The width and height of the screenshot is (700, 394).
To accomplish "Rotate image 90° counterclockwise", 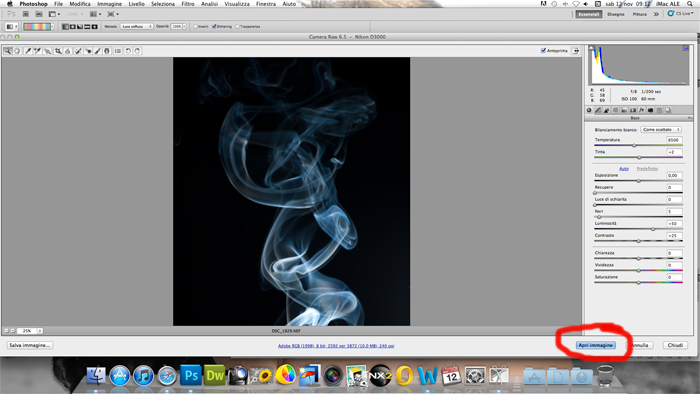I will [x=128, y=51].
